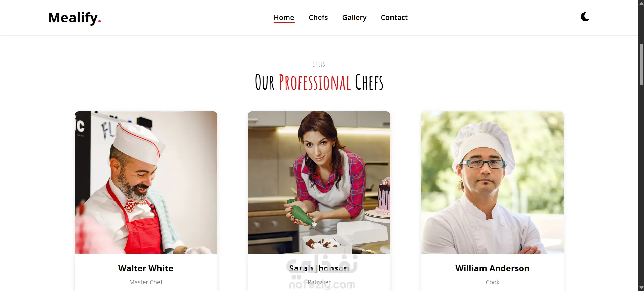Open William Anderson's chef photo
This screenshot has width=644, height=291.
pyautogui.click(x=492, y=182)
